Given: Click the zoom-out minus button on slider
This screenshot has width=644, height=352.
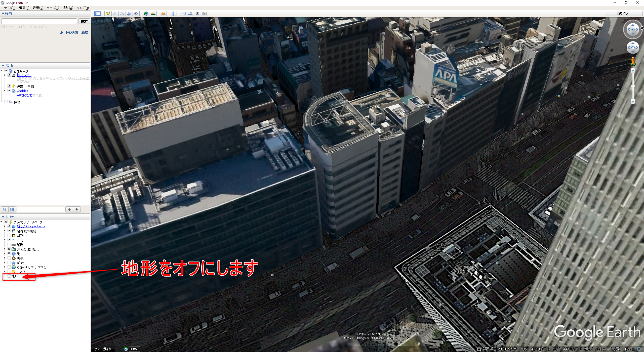Looking at the screenshot, I should (633, 101).
